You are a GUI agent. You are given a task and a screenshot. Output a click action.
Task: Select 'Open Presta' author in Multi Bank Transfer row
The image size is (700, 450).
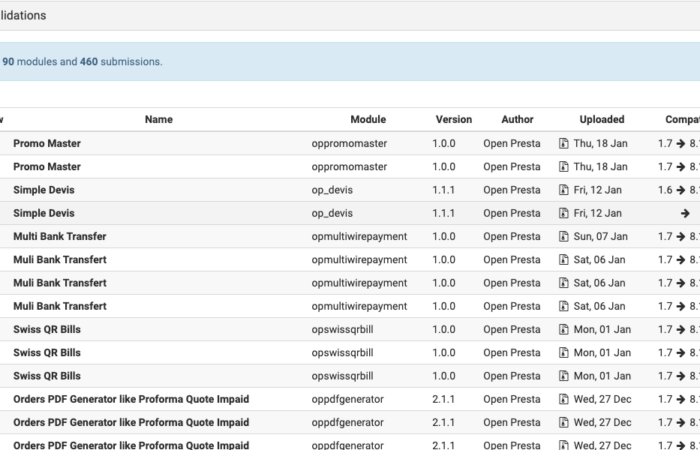pyautogui.click(x=512, y=236)
